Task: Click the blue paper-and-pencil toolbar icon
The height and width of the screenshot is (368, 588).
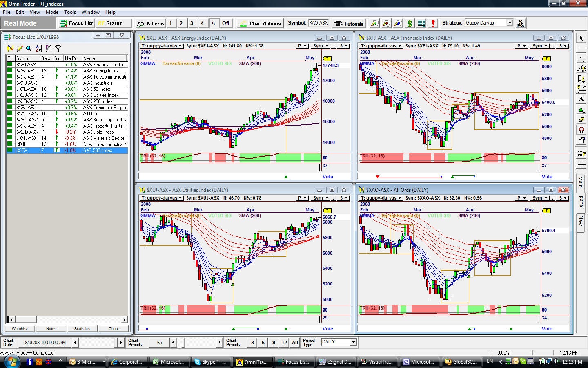Action: [398, 23]
